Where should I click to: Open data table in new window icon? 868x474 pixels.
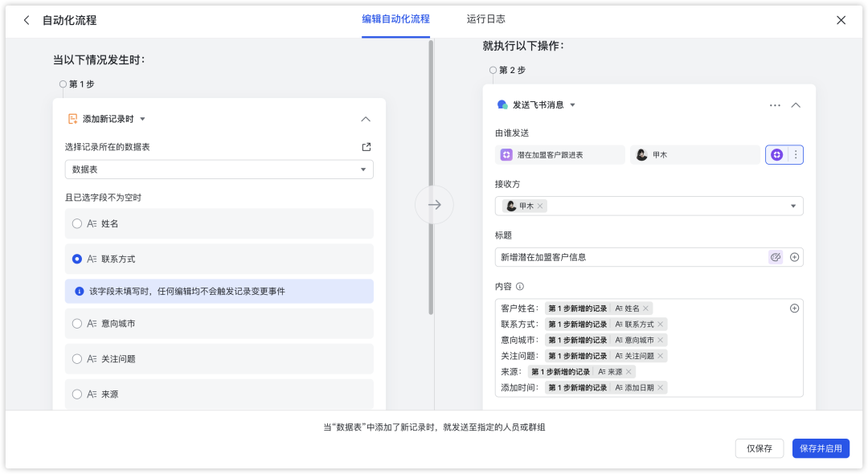[366, 147]
